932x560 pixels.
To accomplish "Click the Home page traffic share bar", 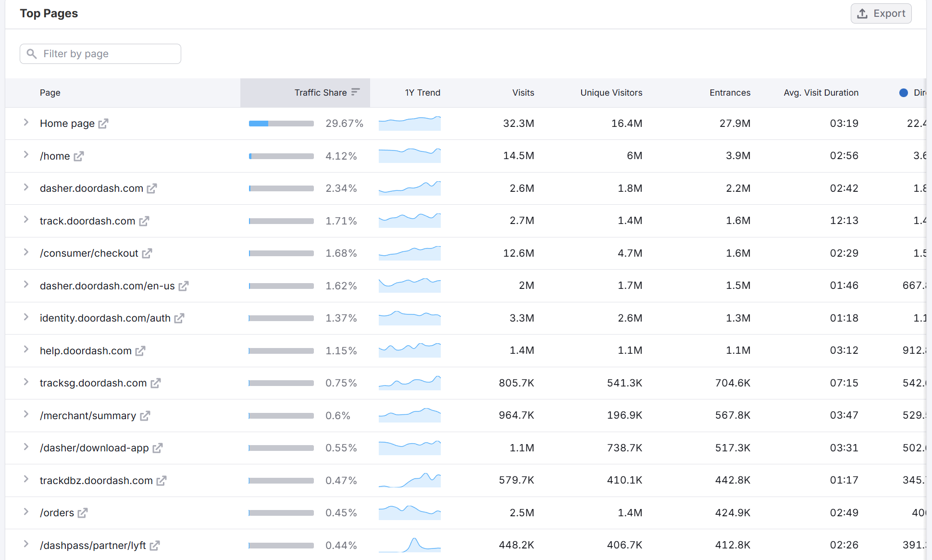I will (x=281, y=124).
